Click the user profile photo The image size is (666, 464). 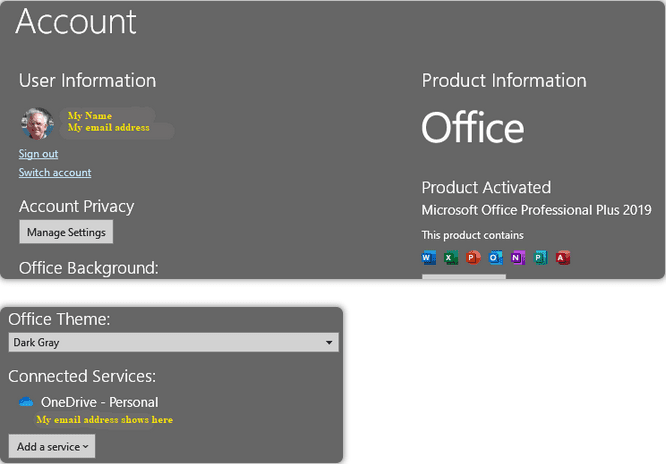point(38,123)
